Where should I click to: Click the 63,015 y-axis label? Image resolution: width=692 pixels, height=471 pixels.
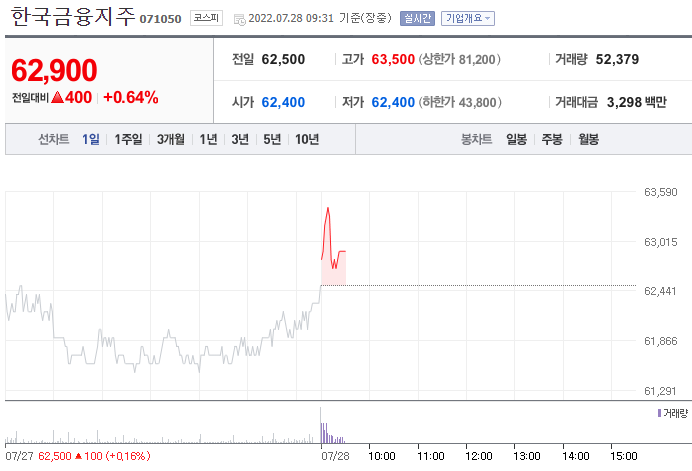pos(661,242)
